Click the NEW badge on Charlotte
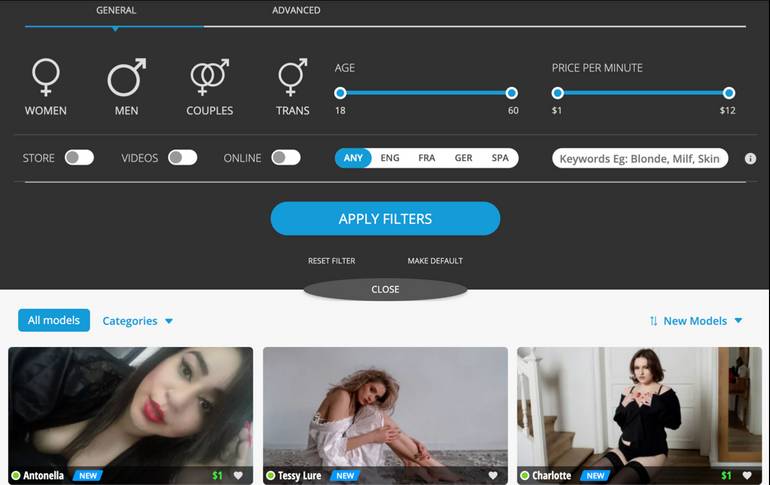The width and height of the screenshot is (770, 485). pos(595,476)
